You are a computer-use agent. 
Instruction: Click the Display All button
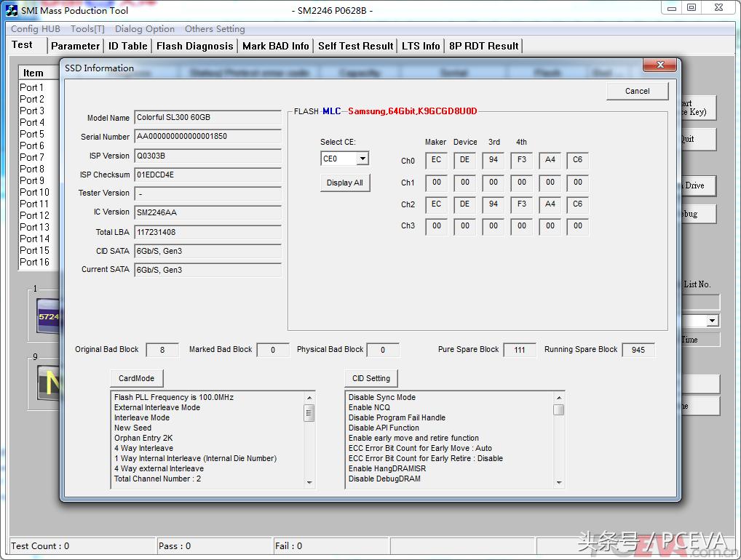click(x=345, y=183)
